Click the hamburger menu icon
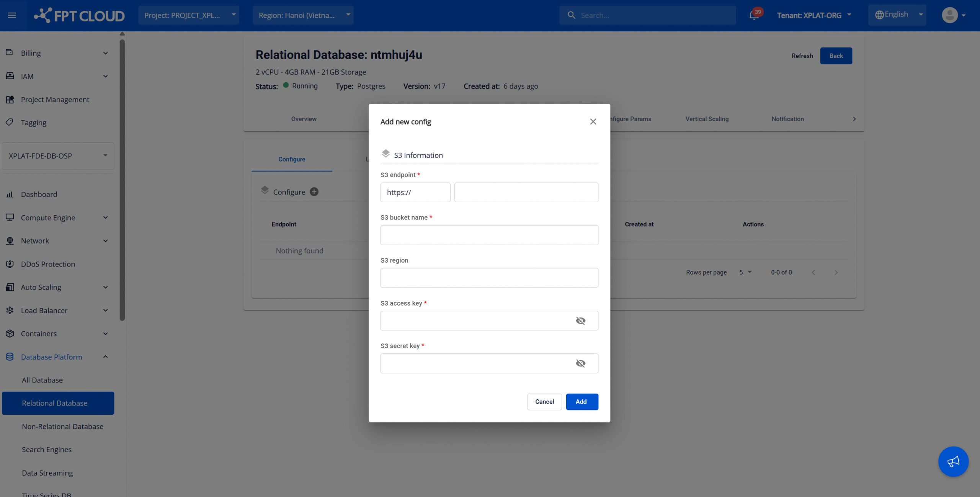This screenshot has width=980, height=497. pos(12,15)
